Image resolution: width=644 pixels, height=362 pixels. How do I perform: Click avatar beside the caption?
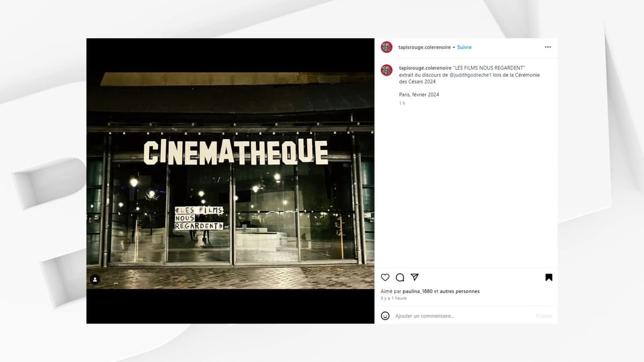pos(386,70)
